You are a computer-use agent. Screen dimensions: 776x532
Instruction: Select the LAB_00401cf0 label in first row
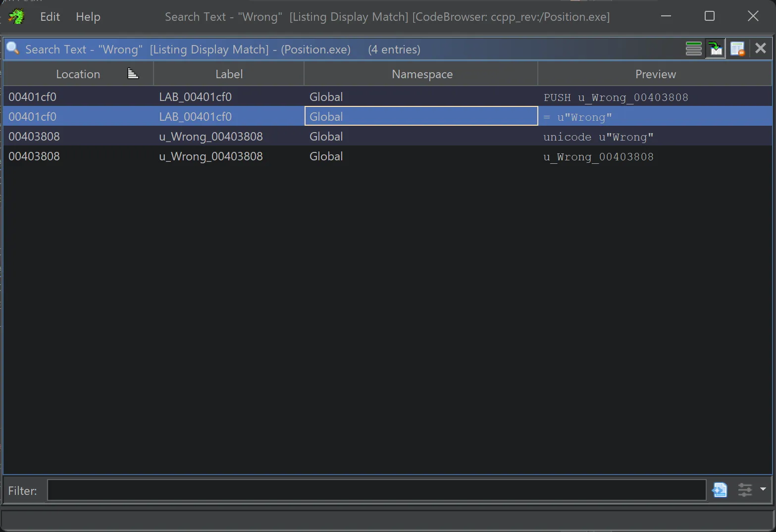[195, 97]
